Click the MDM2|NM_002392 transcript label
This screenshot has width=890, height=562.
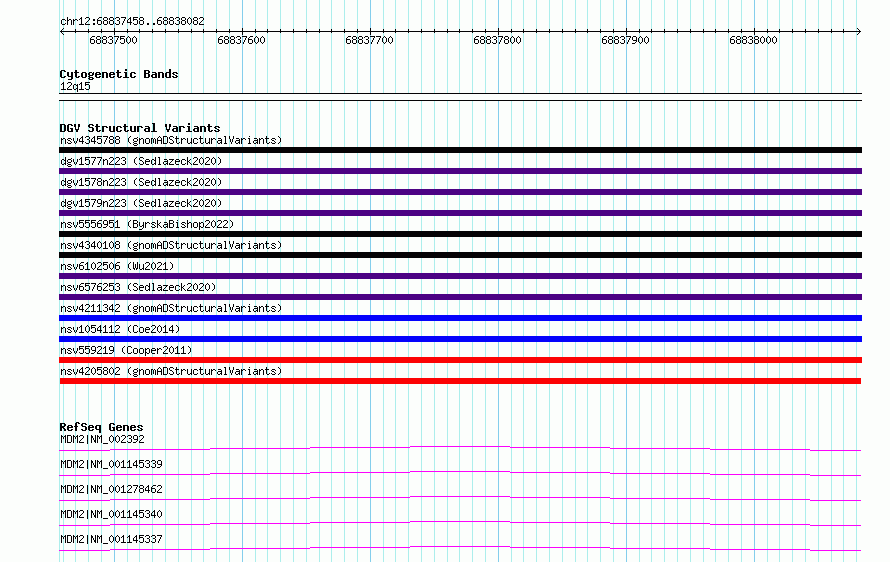[x=102, y=439]
